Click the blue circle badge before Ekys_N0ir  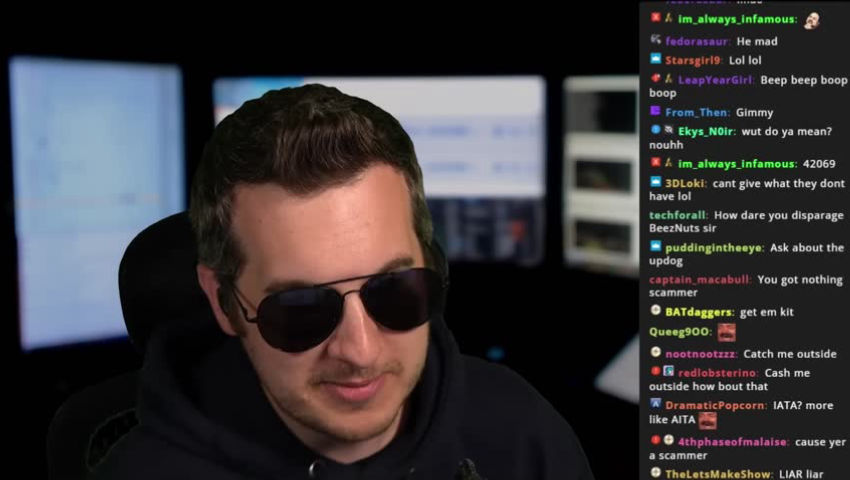[x=655, y=130]
